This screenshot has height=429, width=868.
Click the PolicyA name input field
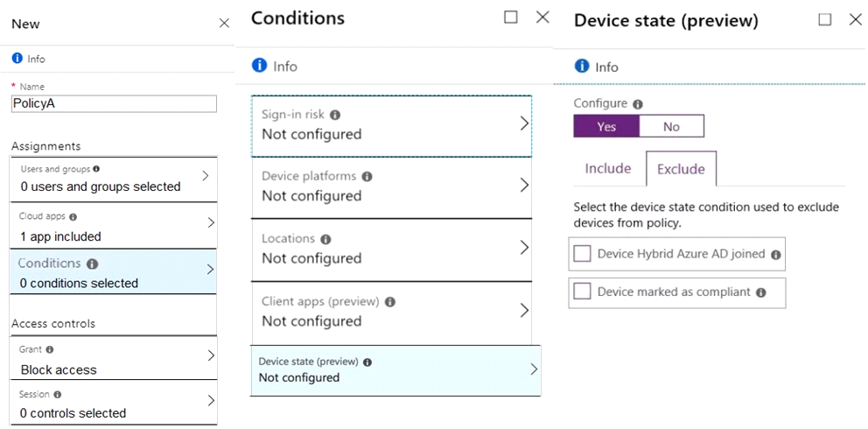(x=114, y=104)
